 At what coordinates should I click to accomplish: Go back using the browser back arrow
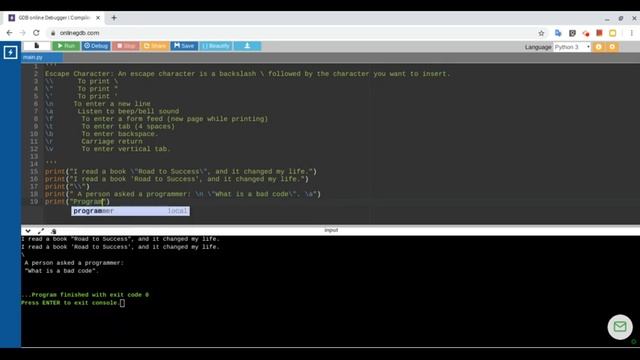click(x=9, y=33)
